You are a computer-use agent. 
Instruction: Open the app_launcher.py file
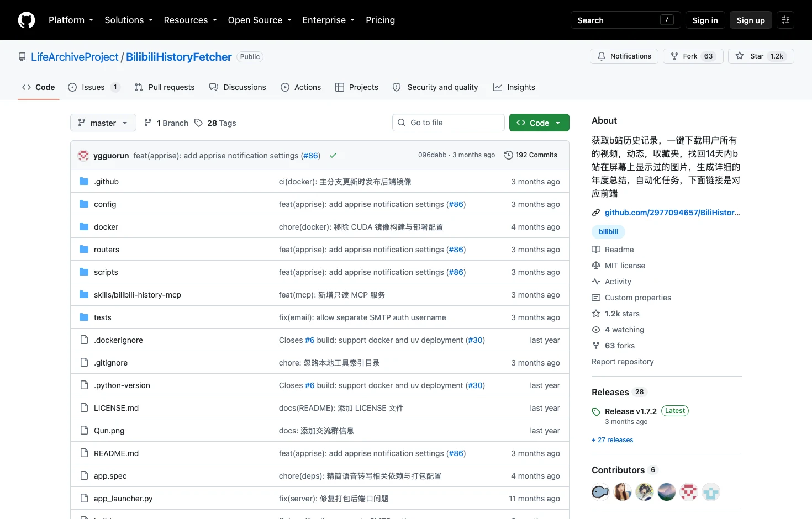point(123,498)
